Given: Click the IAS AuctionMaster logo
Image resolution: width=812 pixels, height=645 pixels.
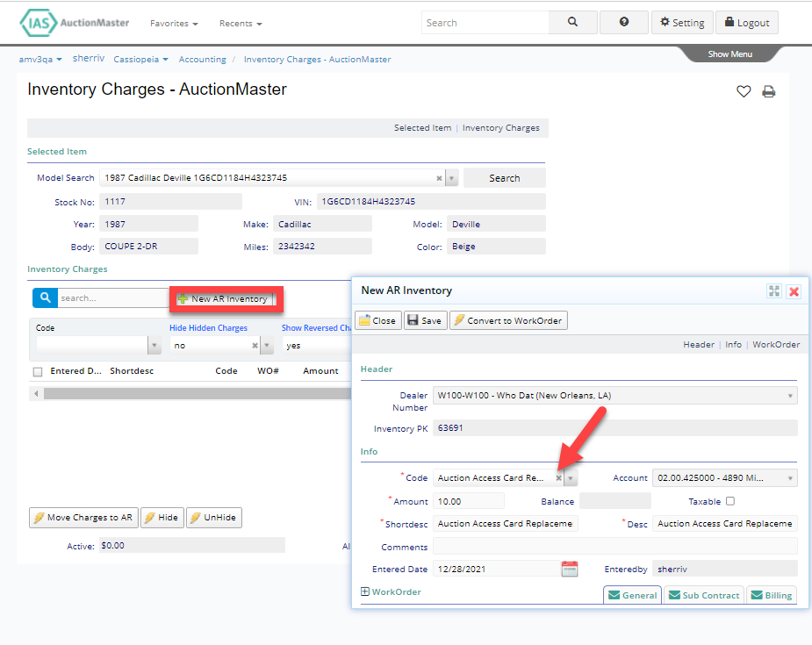Looking at the screenshot, I should coord(74,23).
